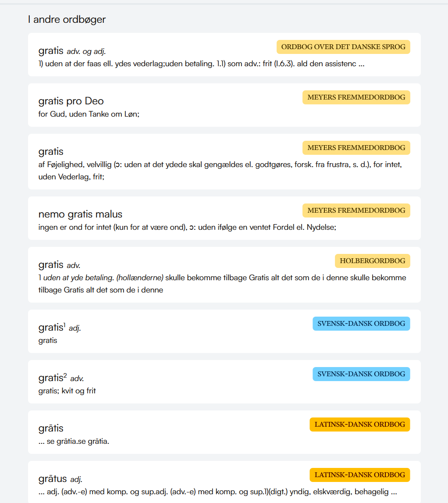448x503 pixels.
Task: Click the 'I andre ordbøger' heading
Action: point(67,20)
